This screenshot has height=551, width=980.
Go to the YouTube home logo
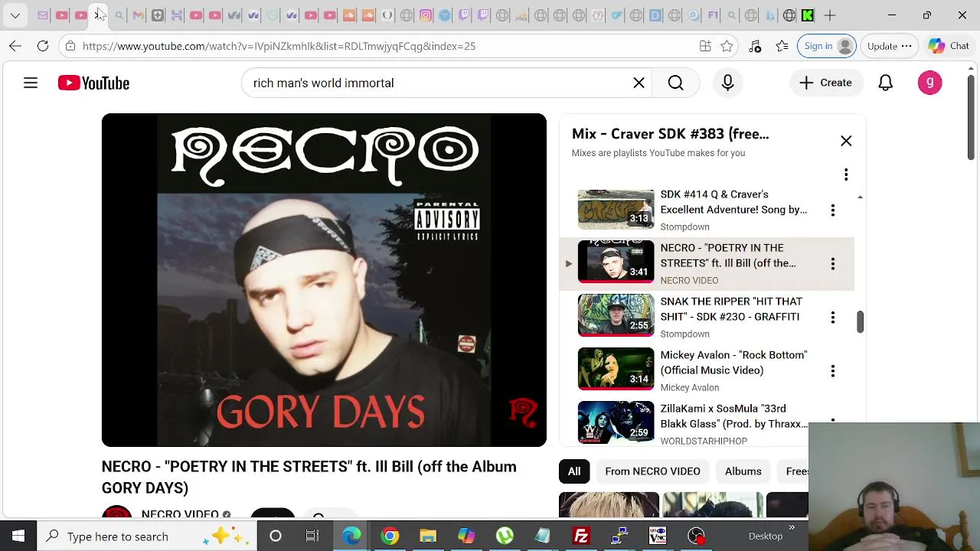click(x=93, y=83)
